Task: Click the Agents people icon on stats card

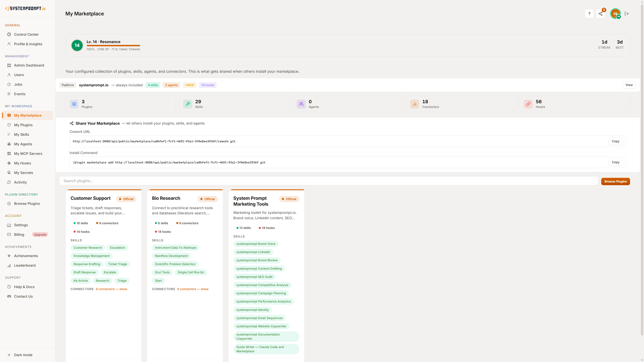Action: point(301,104)
